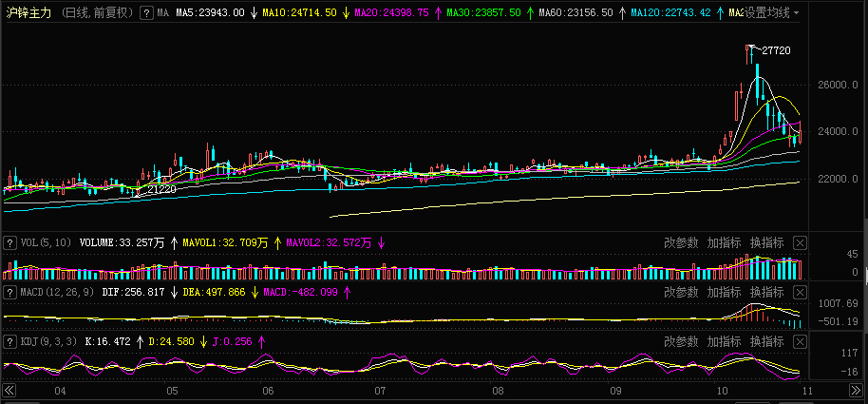Image resolution: width=868 pixels, height=404 pixels.
Task: Click 改参数 in the MACD panel
Action: point(681,292)
